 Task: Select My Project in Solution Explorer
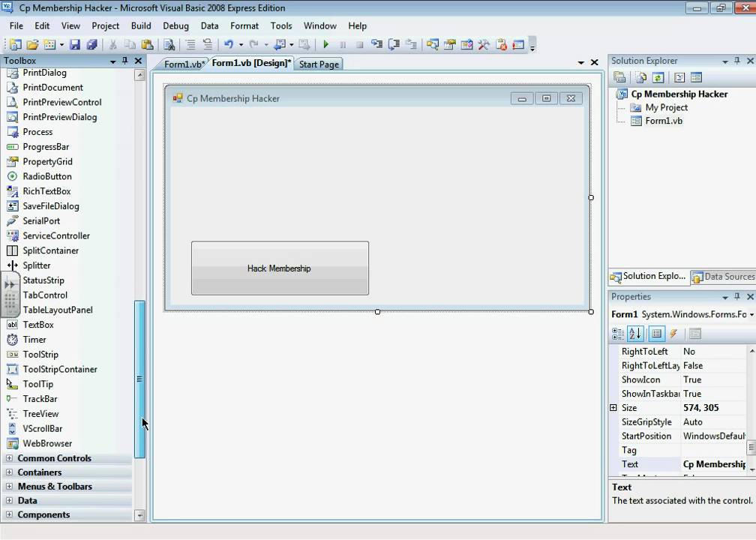pos(666,107)
